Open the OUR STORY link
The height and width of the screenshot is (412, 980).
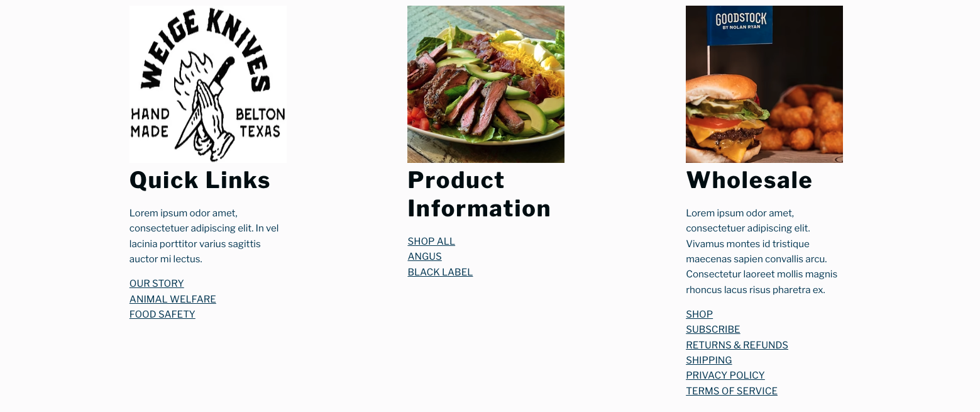pos(157,284)
